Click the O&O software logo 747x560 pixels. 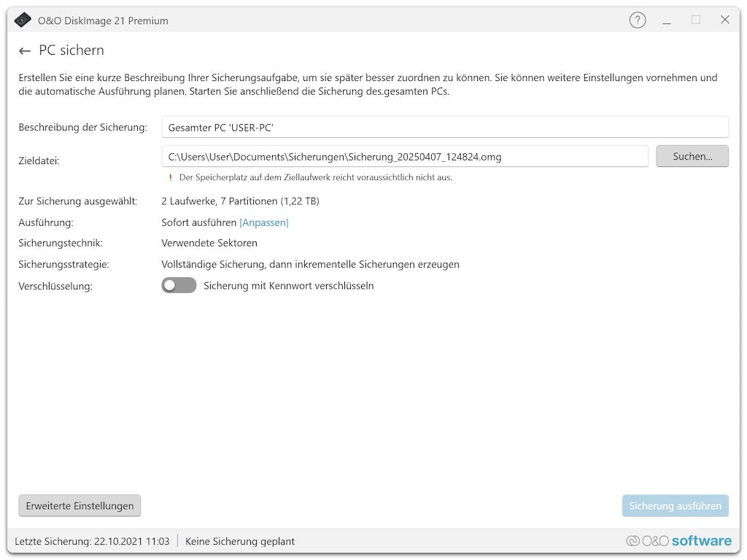[678, 541]
